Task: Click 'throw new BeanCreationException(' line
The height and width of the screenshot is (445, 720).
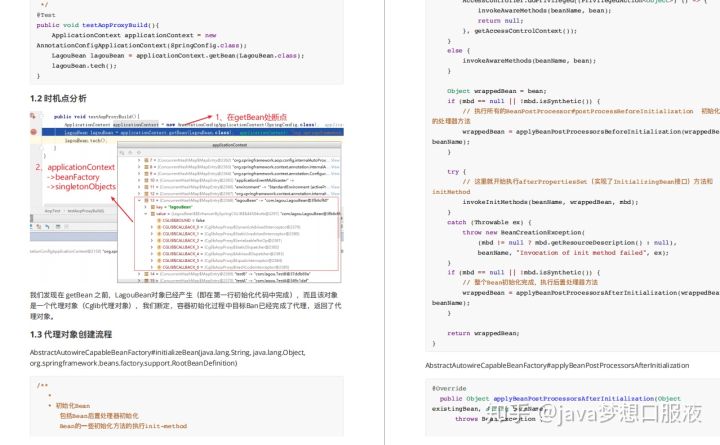Action: 523,232
